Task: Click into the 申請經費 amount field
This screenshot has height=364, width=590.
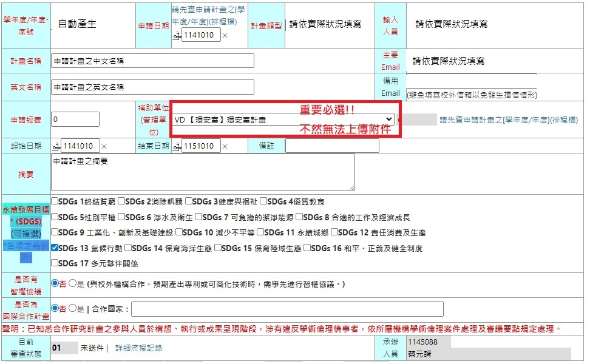Action: coord(75,120)
